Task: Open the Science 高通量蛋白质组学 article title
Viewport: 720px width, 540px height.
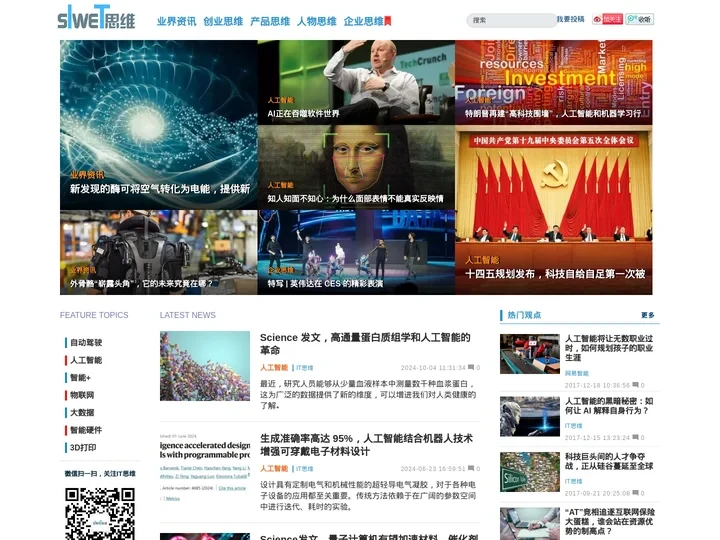Action: pyautogui.click(x=365, y=343)
